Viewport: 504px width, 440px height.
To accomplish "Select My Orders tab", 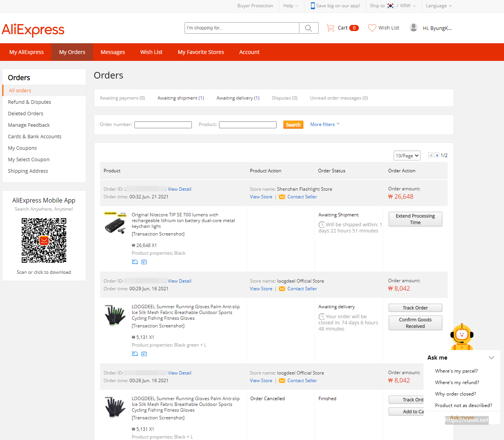I will [x=72, y=52].
